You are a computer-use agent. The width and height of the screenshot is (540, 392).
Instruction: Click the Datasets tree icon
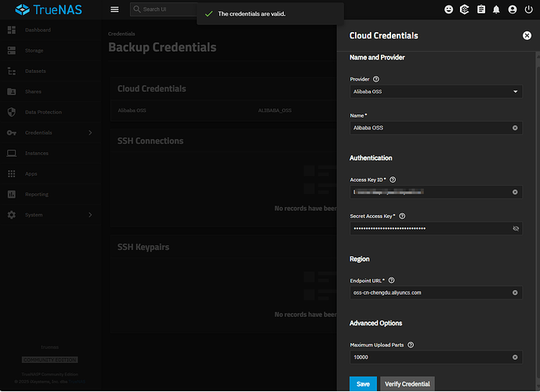12,71
